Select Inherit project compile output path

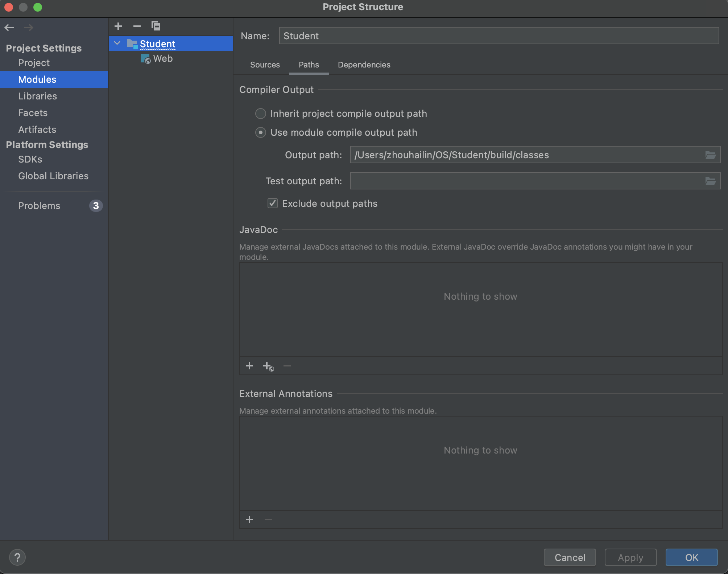click(261, 114)
